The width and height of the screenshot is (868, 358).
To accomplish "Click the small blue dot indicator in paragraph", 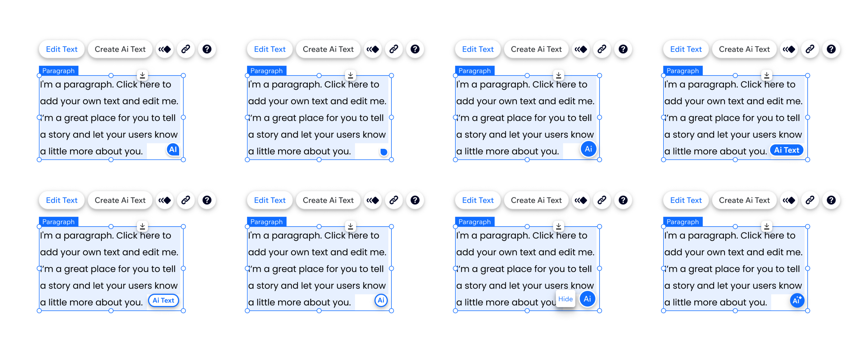I will click(383, 152).
